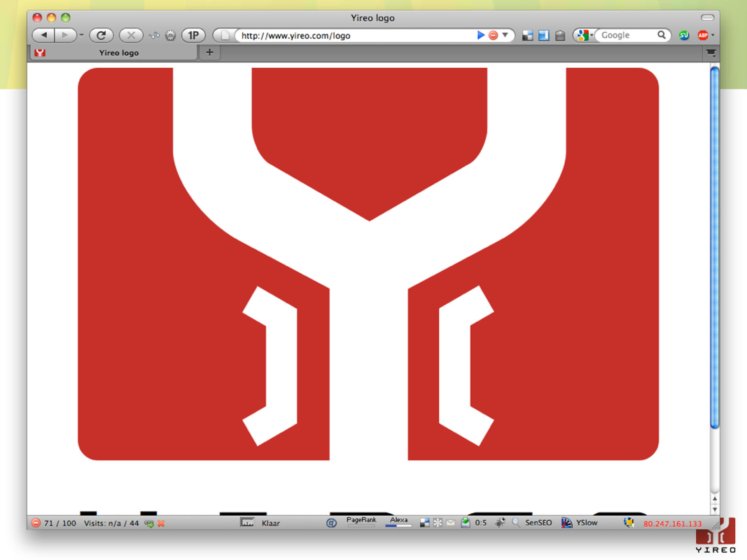Click the Delicious icon in status bar
The height and width of the screenshot is (560, 747).
[424, 523]
